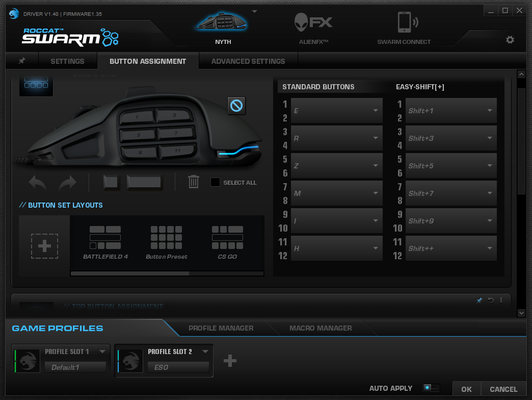Open the Profile Manager tab
This screenshot has width=532, height=400.
[221, 328]
